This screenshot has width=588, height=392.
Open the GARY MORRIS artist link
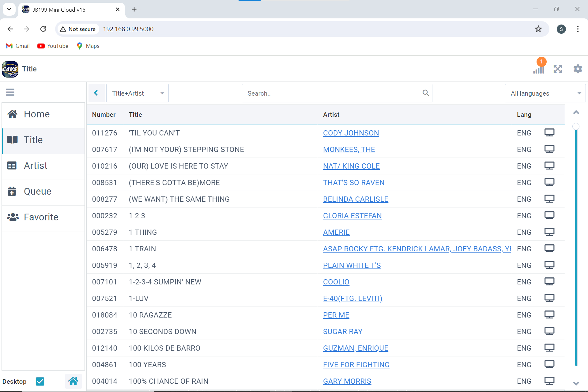tap(347, 381)
